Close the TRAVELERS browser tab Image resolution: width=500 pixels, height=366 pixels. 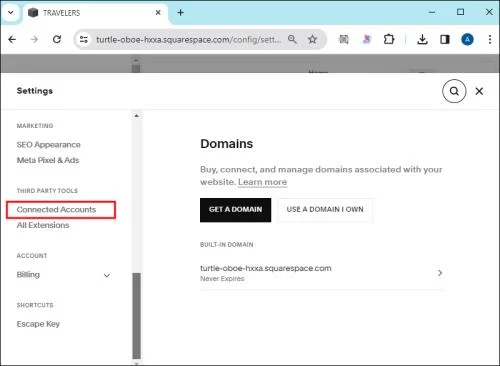158,13
